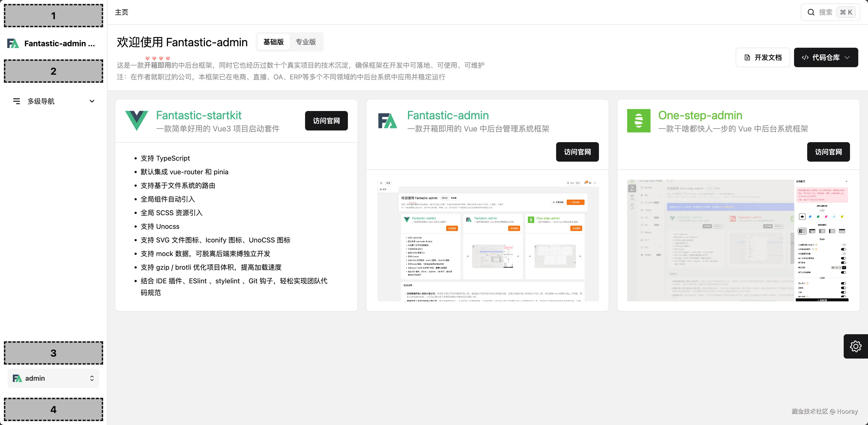Switch to 专业版 edition
Image resolution: width=868 pixels, height=425 pixels.
coord(306,42)
